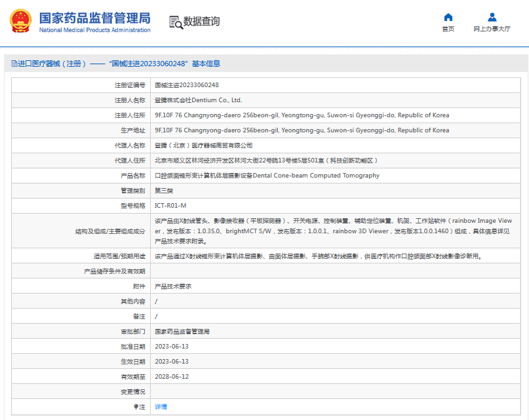Click 数据查询 heading text
The height and width of the screenshot is (420, 529).
tap(201, 21)
